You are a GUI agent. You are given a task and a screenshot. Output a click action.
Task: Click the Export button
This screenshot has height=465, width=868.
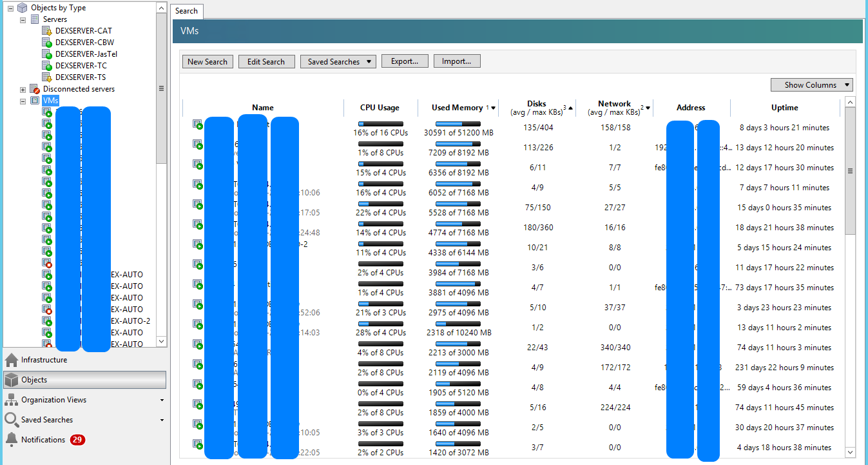coord(405,61)
